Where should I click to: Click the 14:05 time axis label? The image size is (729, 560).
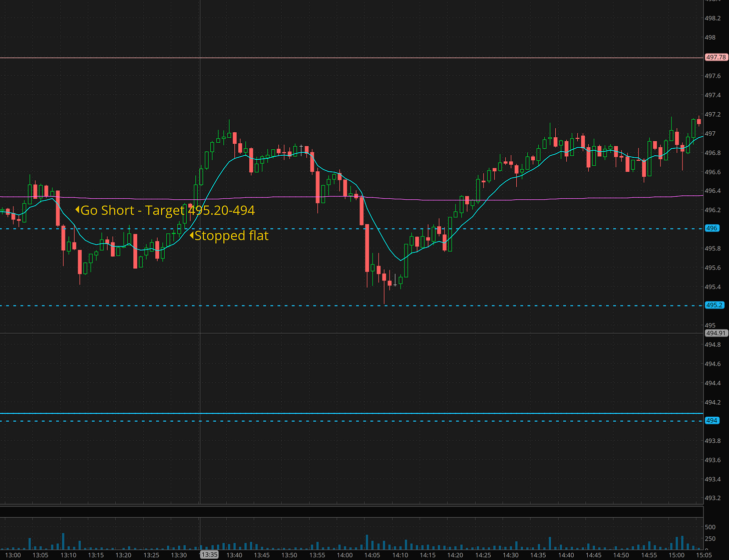click(x=372, y=555)
